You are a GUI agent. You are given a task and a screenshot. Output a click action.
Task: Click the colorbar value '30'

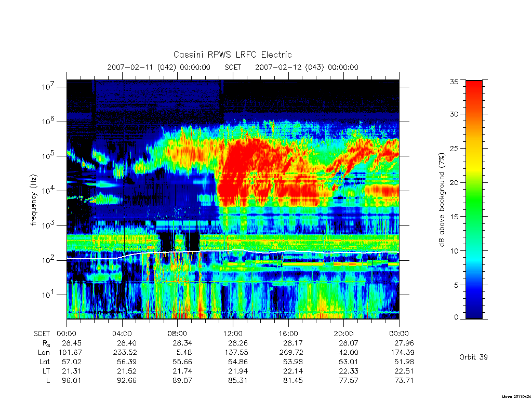pyautogui.click(x=454, y=114)
